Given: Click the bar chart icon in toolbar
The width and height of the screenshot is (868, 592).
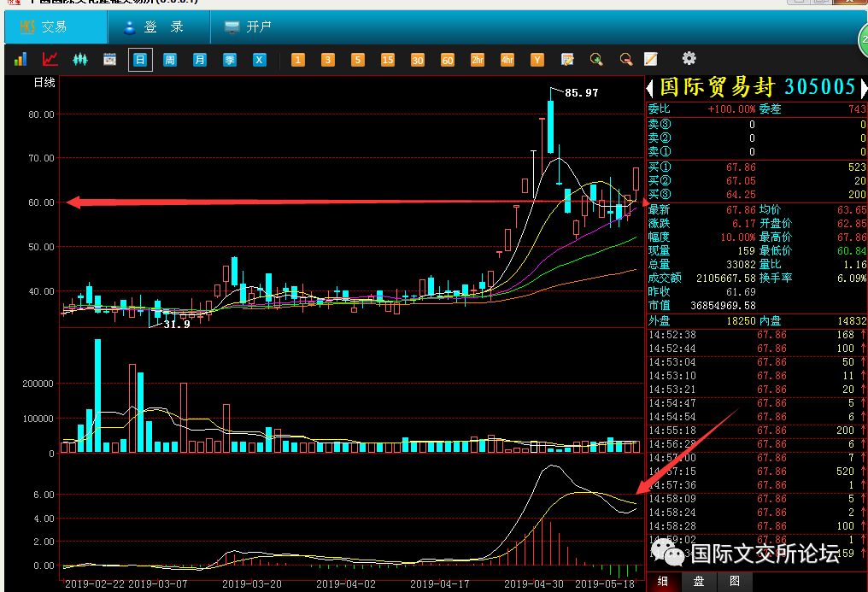Looking at the screenshot, I should (21, 59).
